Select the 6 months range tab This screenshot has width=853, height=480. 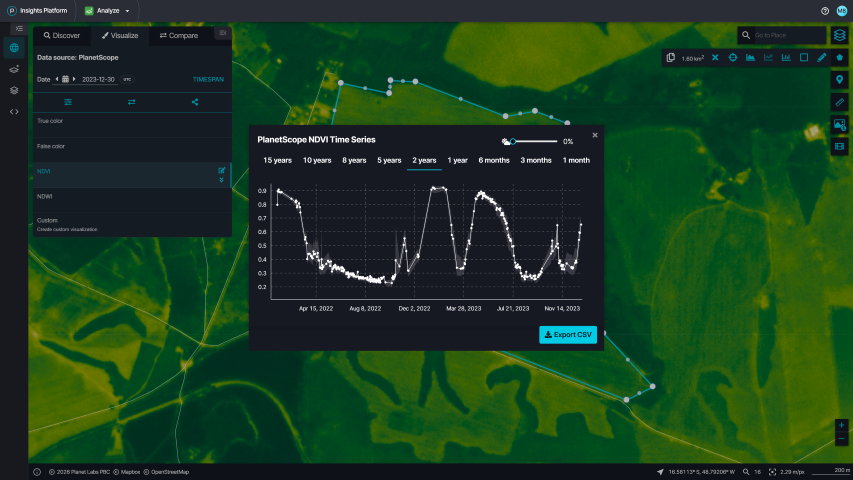[x=494, y=161]
